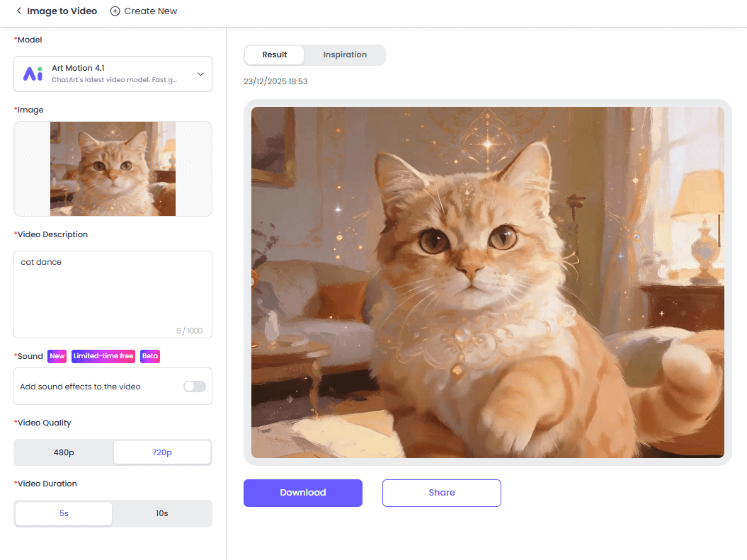Click the Art Motion AI logo icon
The image size is (747, 560).
(33, 74)
